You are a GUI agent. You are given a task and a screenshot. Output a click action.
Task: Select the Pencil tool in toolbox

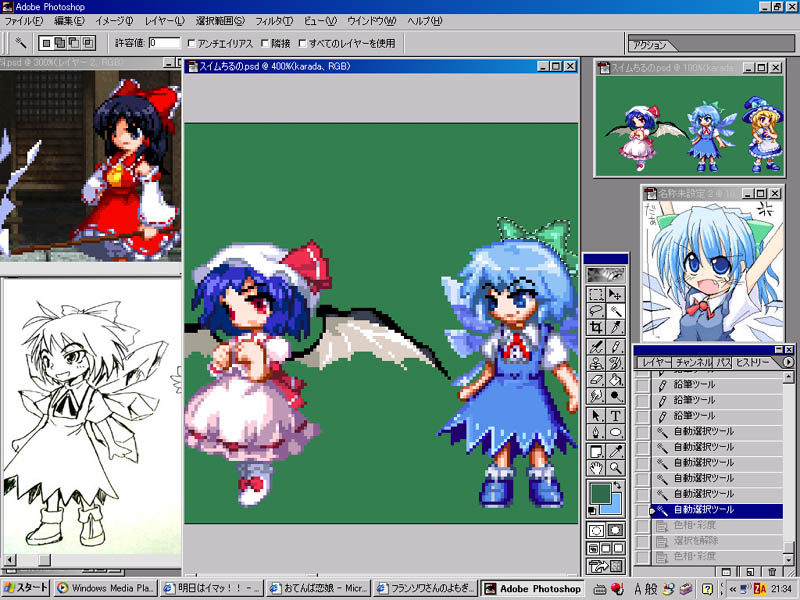point(615,347)
